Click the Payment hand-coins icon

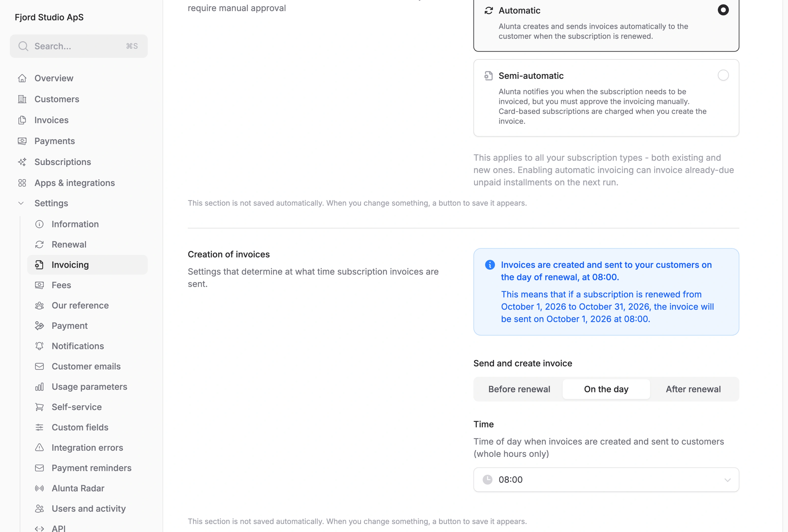point(39,326)
